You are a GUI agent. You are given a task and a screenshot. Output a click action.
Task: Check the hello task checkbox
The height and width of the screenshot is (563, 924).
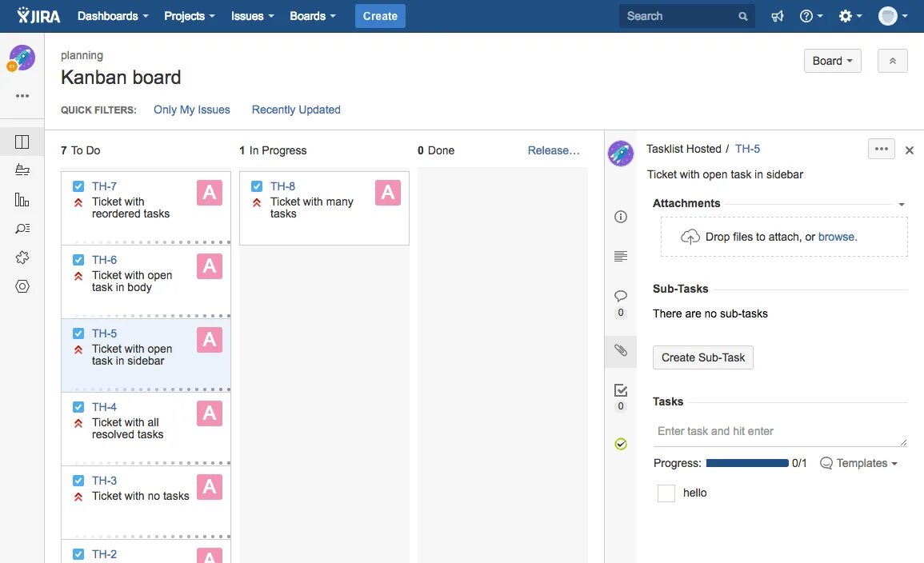pyautogui.click(x=666, y=493)
